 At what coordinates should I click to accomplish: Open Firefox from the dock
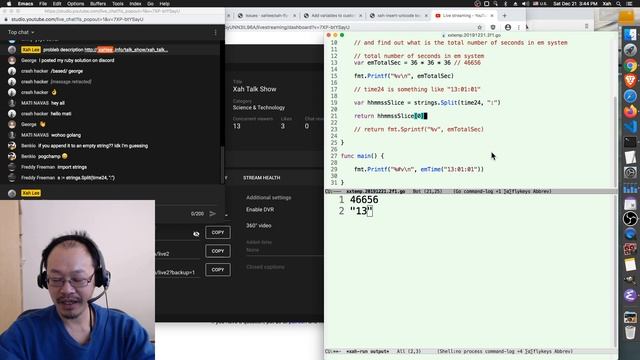[630, 111]
